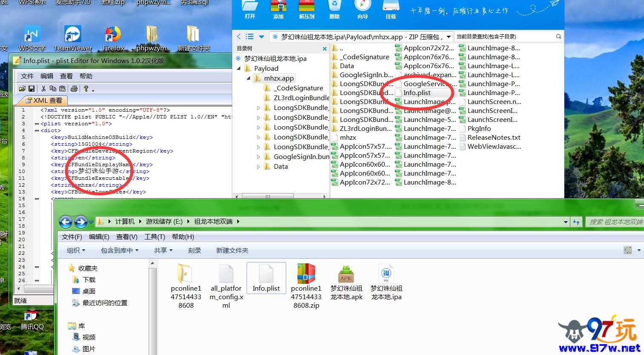Click 删除 recycle bin icon in archive tool
This screenshot has width=644, height=355.
pos(335,10)
